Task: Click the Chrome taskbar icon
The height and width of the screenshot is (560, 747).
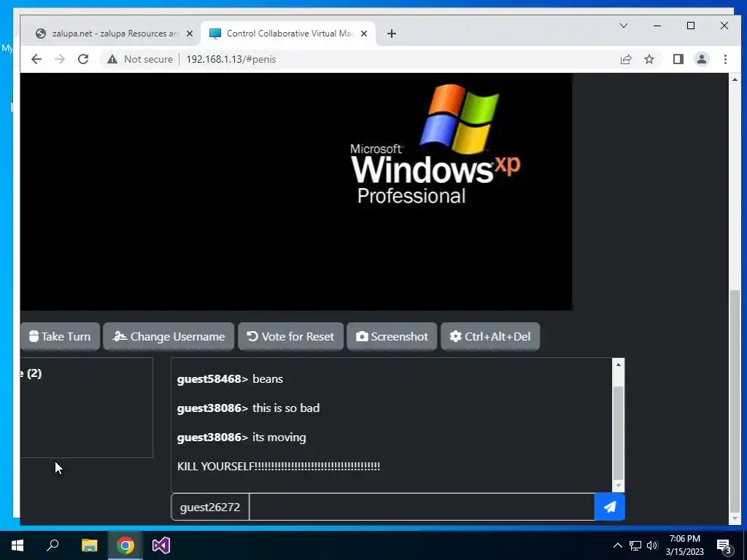Action: pyautogui.click(x=125, y=545)
